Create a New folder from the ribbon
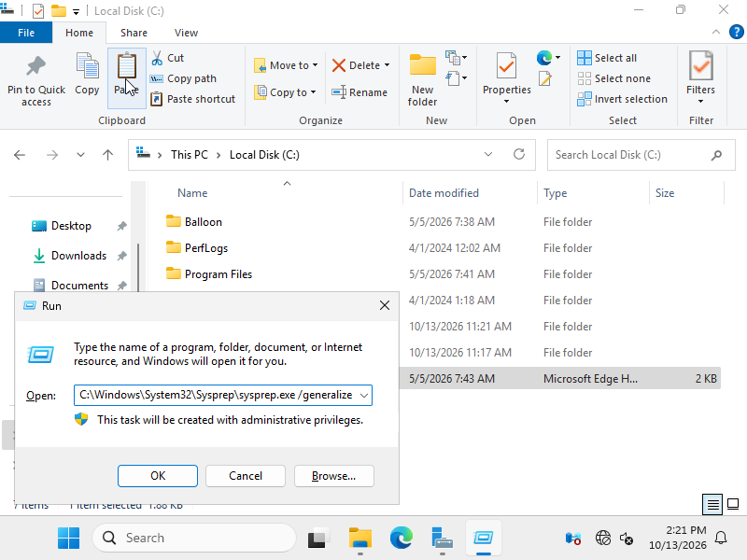747x560 pixels. point(422,79)
